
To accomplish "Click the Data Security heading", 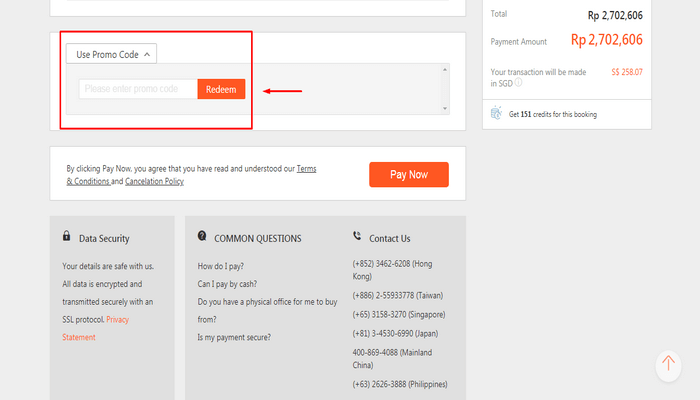I will [104, 238].
